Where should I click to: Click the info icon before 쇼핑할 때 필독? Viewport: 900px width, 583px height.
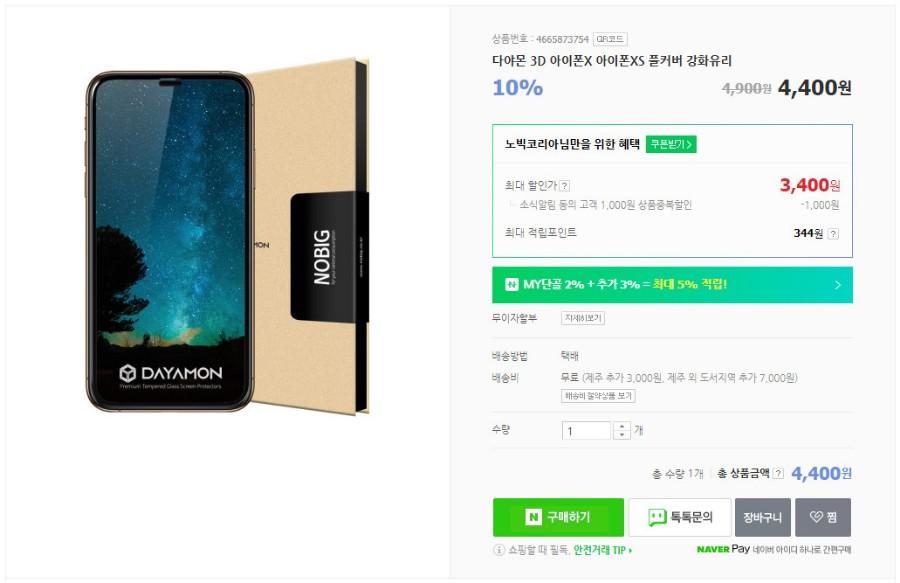tap(499, 550)
